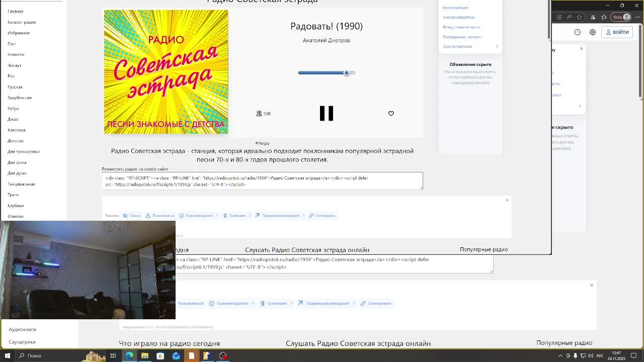Choose Перекрывает контент in front window
Image resolution: width=644 pixels, height=362 pixels.
tap(462, 37)
